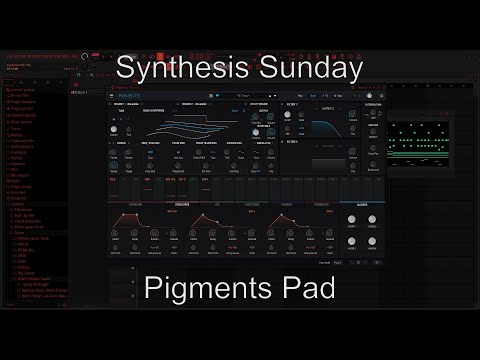Click the M4 macro knob

(x=372, y=241)
